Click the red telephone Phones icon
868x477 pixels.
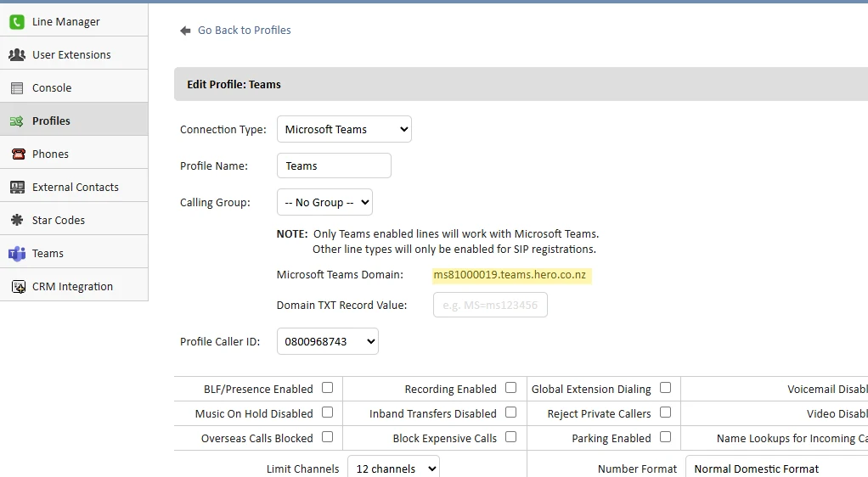click(x=19, y=154)
